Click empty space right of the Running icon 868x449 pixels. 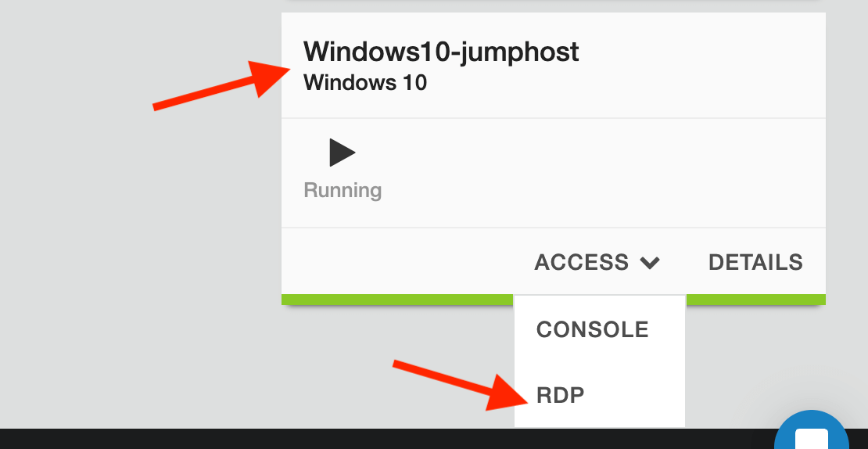[x=586, y=172]
